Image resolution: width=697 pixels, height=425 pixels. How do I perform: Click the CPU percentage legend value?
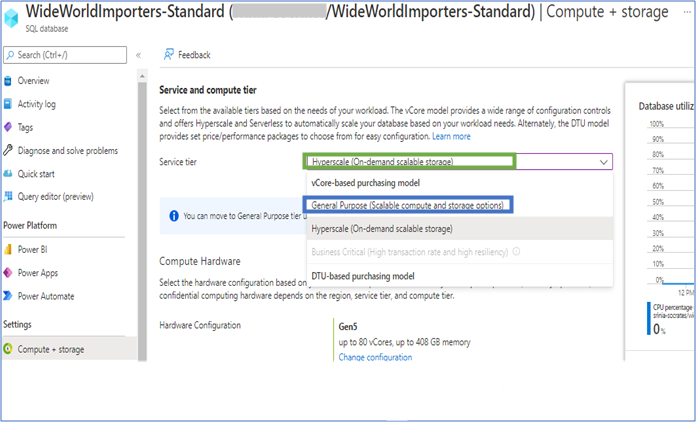tap(659, 329)
